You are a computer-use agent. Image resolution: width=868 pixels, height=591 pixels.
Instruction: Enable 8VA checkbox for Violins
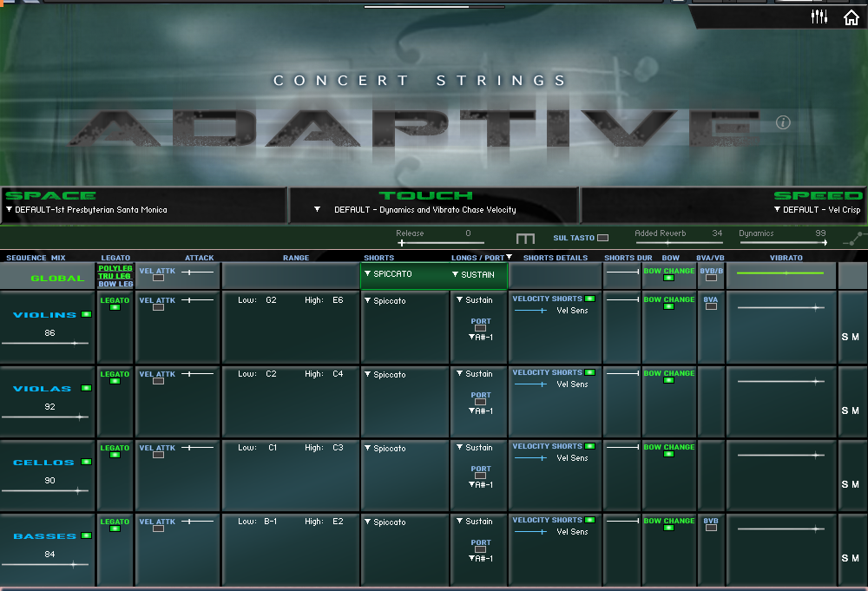(x=712, y=306)
